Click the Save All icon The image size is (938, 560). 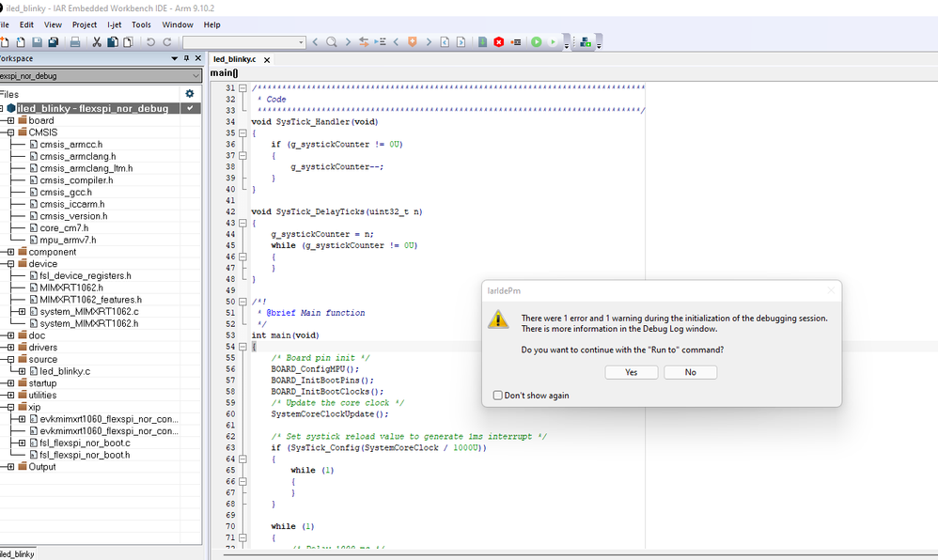(54, 42)
